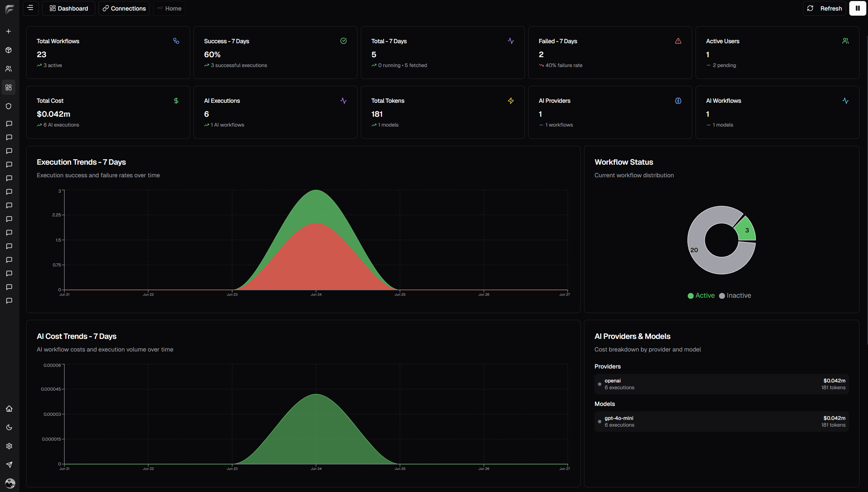This screenshot has height=492, width=868.
Task: Click the Refresh button
Action: (x=824, y=8)
